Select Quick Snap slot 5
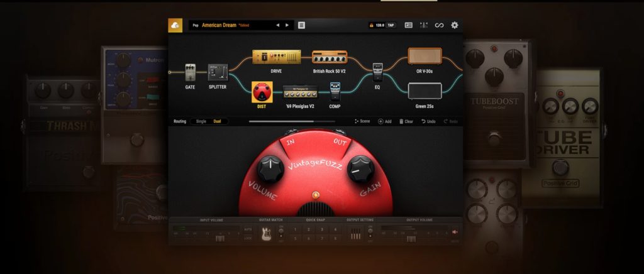The width and height of the screenshot is (644, 274). [x=295, y=238]
